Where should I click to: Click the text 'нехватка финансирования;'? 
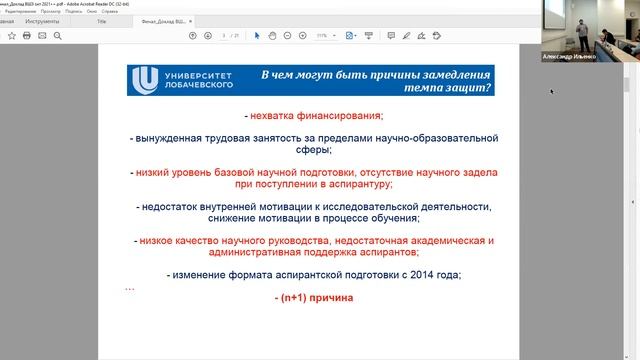point(317,116)
